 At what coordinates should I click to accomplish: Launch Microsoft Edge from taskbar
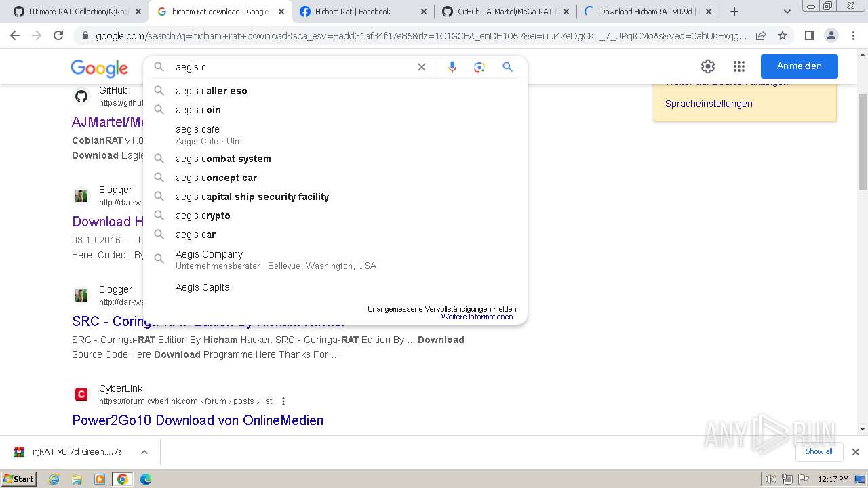coord(145,479)
